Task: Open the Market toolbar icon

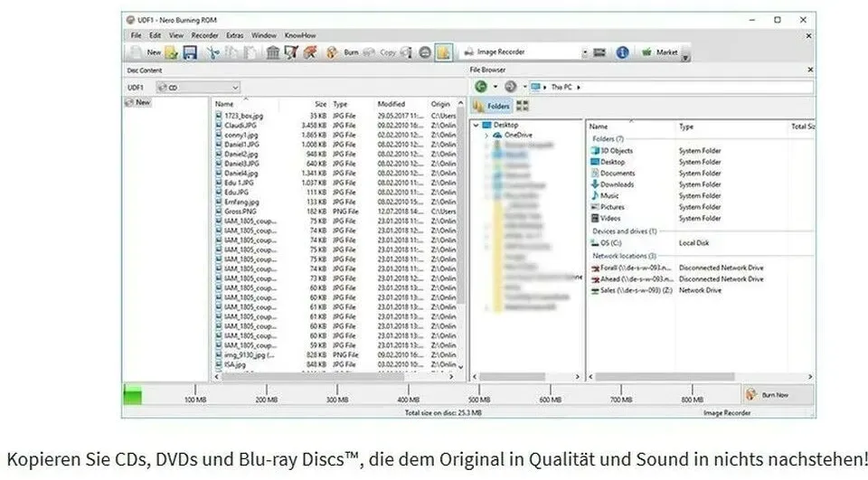Action: point(659,52)
